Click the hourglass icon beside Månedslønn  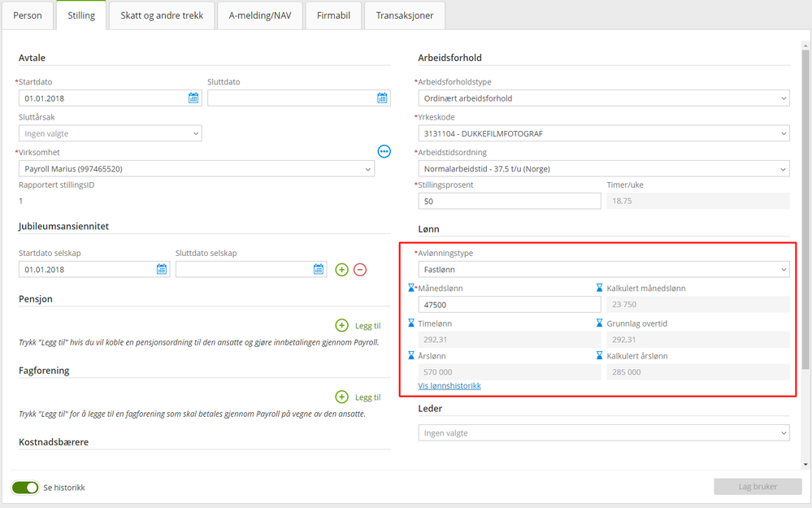411,288
